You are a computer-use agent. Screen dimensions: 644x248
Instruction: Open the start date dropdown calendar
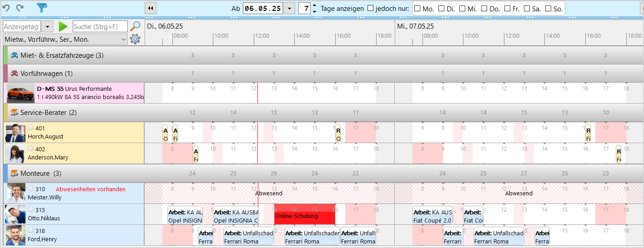click(289, 9)
